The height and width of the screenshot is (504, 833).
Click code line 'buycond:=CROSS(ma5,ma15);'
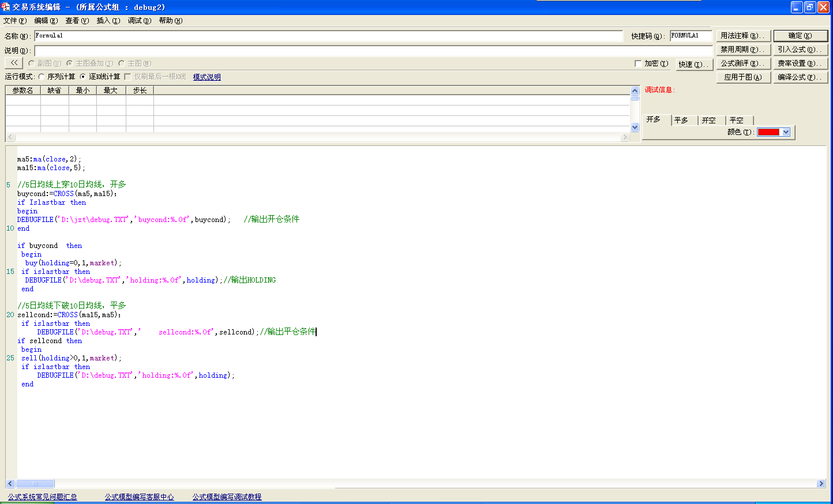(x=67, y=194)
